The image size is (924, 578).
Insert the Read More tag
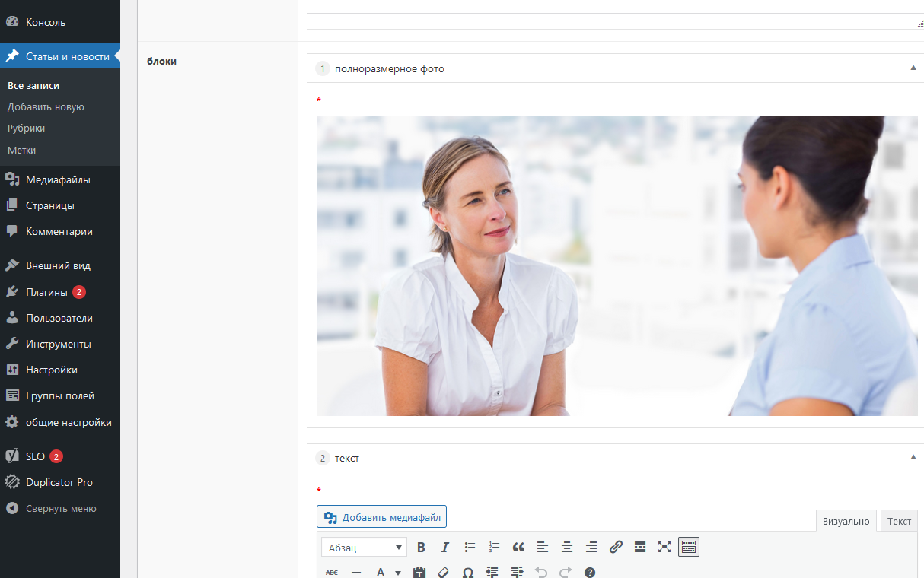click(x=640, y=547)
